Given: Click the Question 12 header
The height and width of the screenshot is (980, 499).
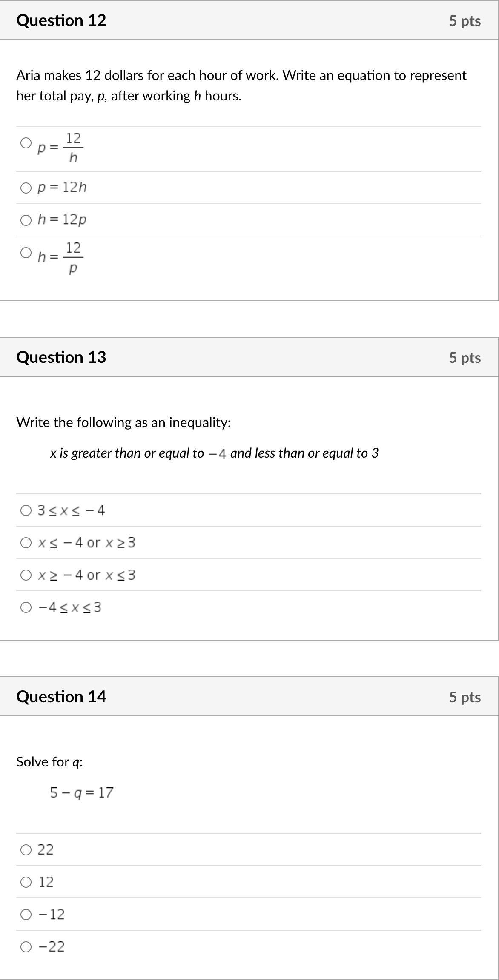Looking at the screenshot, I should click(x=61, y=20).
